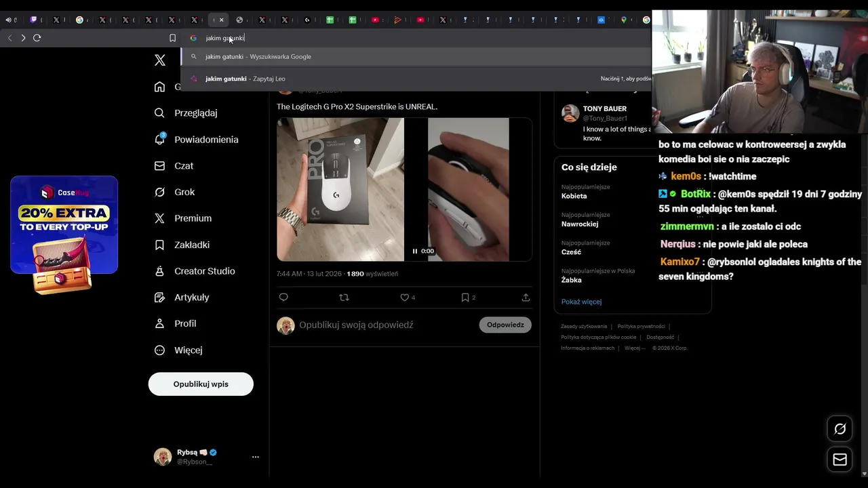Open Kobieta trending topic
The image size is (868, 488).
574,196
